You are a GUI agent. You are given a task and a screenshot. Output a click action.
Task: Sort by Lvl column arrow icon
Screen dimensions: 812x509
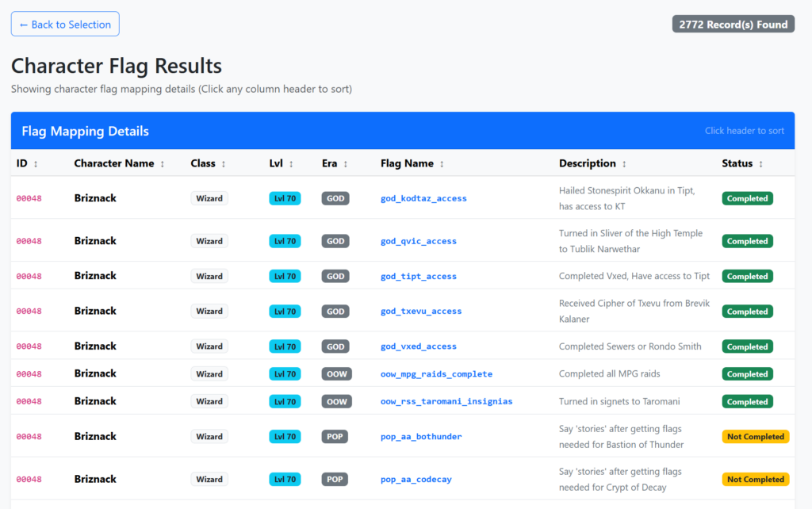291,164
